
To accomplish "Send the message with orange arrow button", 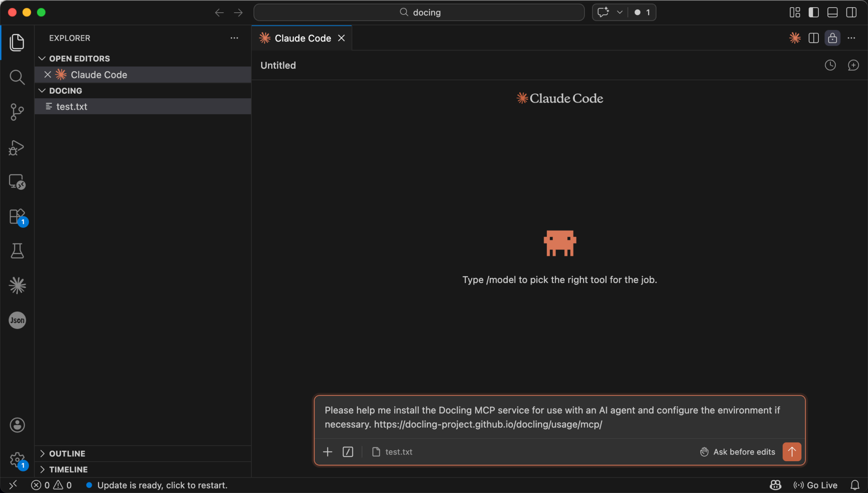I will coord(792,451).
